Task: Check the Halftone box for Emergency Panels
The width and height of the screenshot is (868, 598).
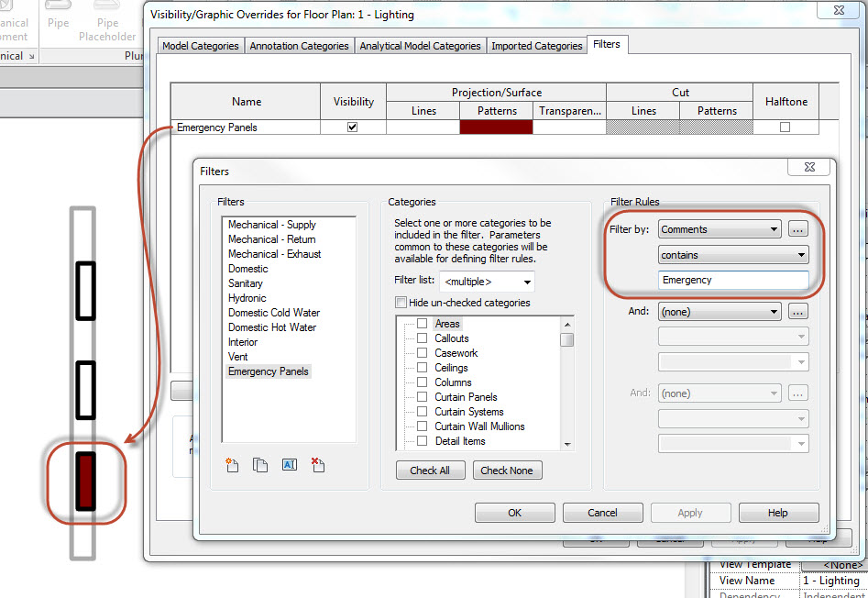Action: tap(785, 127)
